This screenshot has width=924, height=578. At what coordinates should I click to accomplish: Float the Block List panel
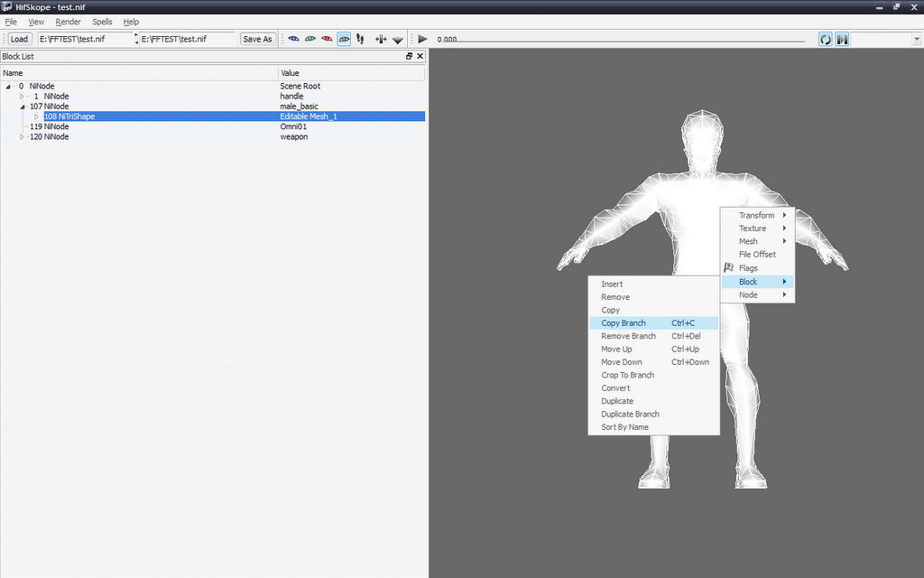coord(409,56)
